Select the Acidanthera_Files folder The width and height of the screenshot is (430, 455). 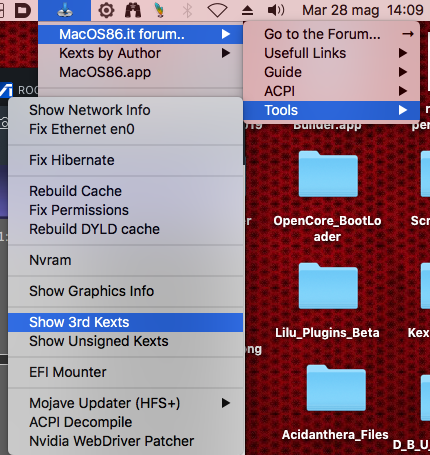[335, 403]
